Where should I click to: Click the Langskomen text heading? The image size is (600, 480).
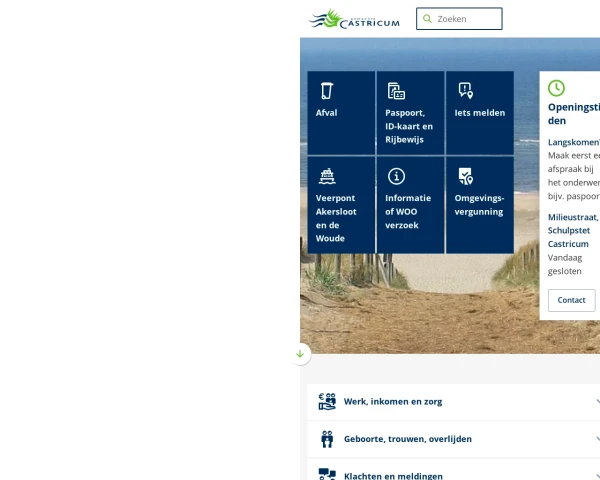[x=574, y=142]
